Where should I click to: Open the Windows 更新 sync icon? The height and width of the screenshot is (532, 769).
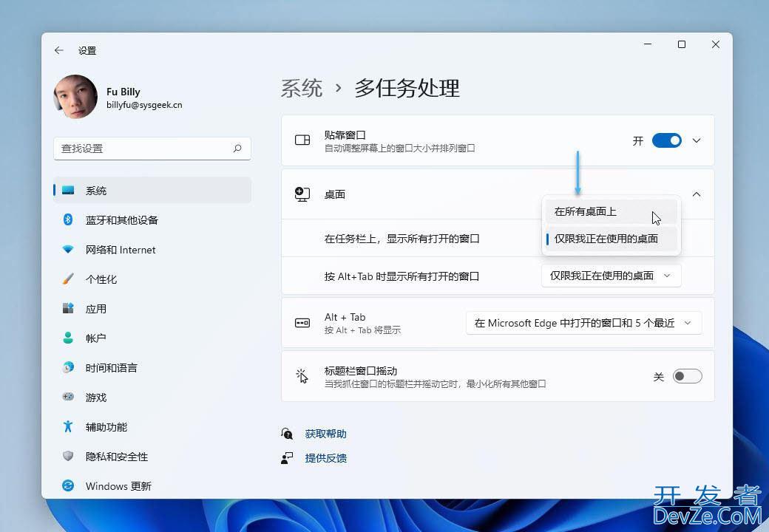coord(68,485)
